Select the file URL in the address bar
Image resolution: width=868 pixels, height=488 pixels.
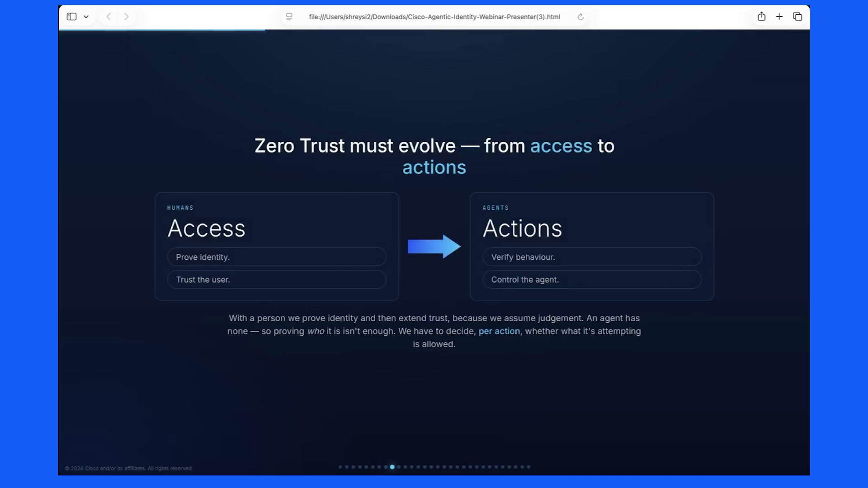click(434, 17)
